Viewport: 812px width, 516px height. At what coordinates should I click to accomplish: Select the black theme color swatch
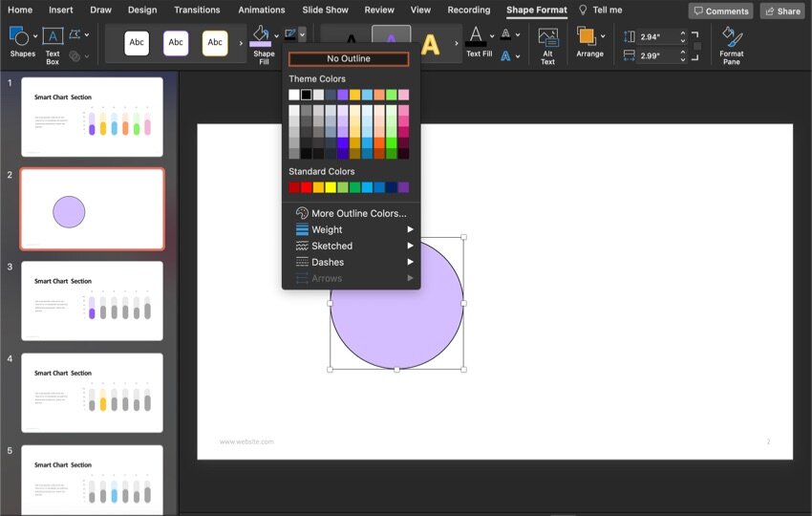pos(307,95)
